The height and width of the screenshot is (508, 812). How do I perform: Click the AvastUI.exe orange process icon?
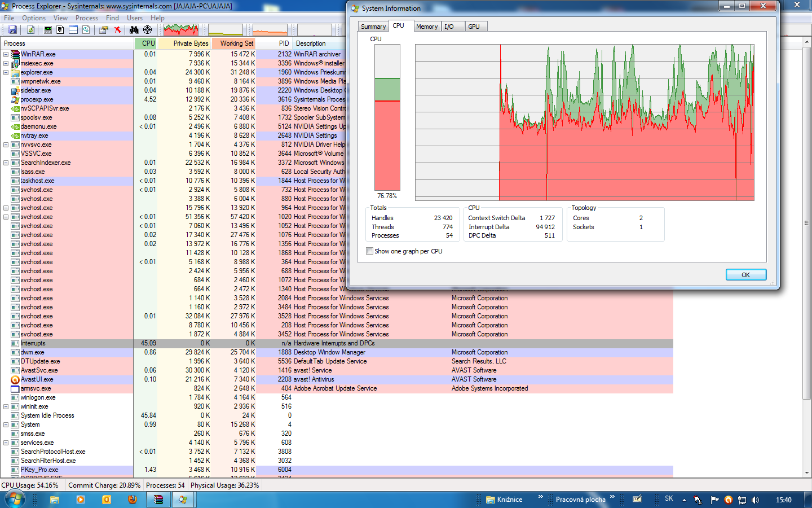pos(15,379)
